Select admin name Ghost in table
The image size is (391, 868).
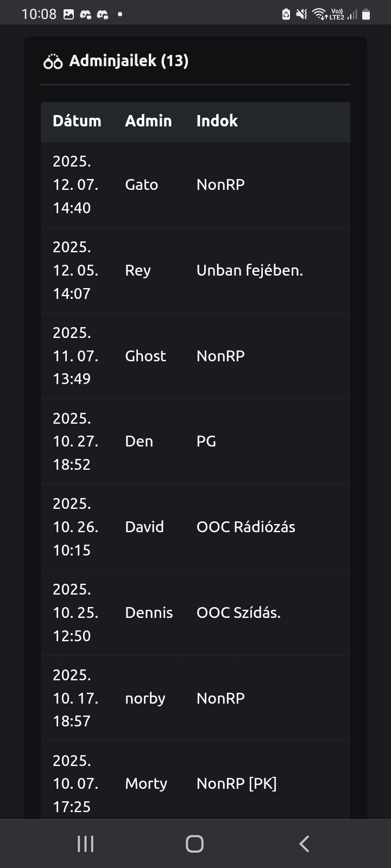146,356
